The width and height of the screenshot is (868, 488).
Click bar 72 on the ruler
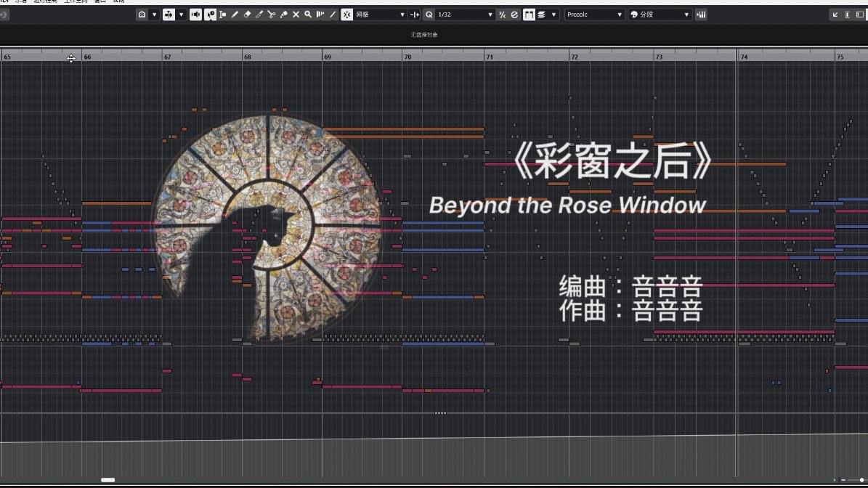tap(575, 57)
